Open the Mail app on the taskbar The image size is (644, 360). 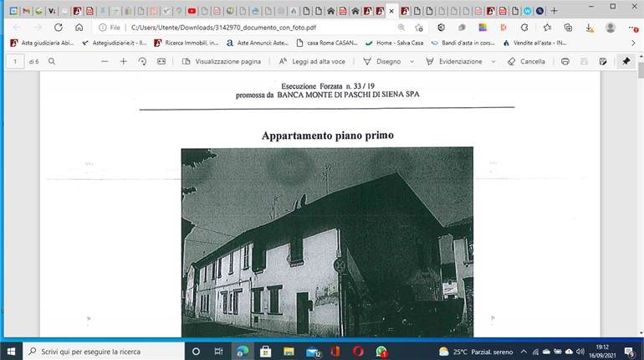(313, 352)
